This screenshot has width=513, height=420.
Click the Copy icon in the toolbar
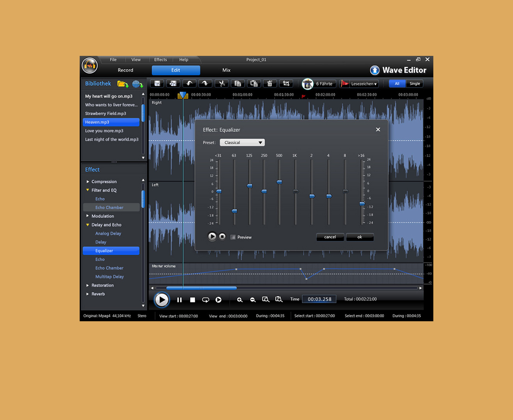coord(238,84)
